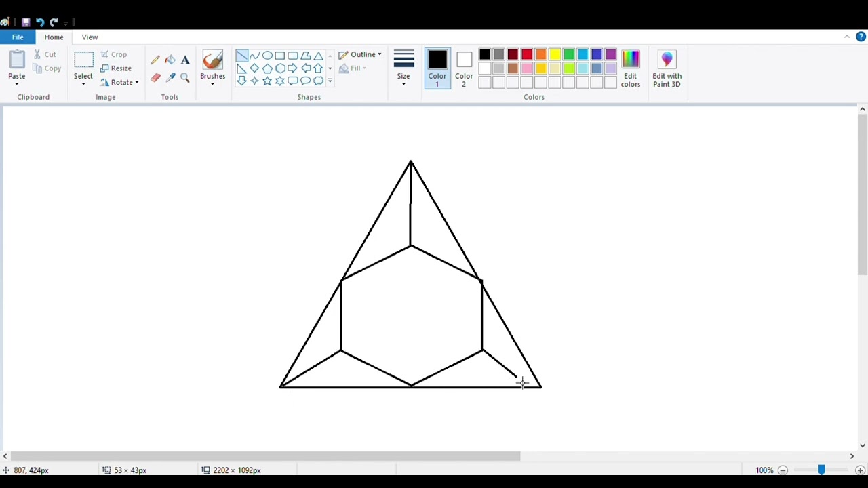Select the Color 2 box
The height and width of the screenshot is (488, 868).
tap(464, 68)
